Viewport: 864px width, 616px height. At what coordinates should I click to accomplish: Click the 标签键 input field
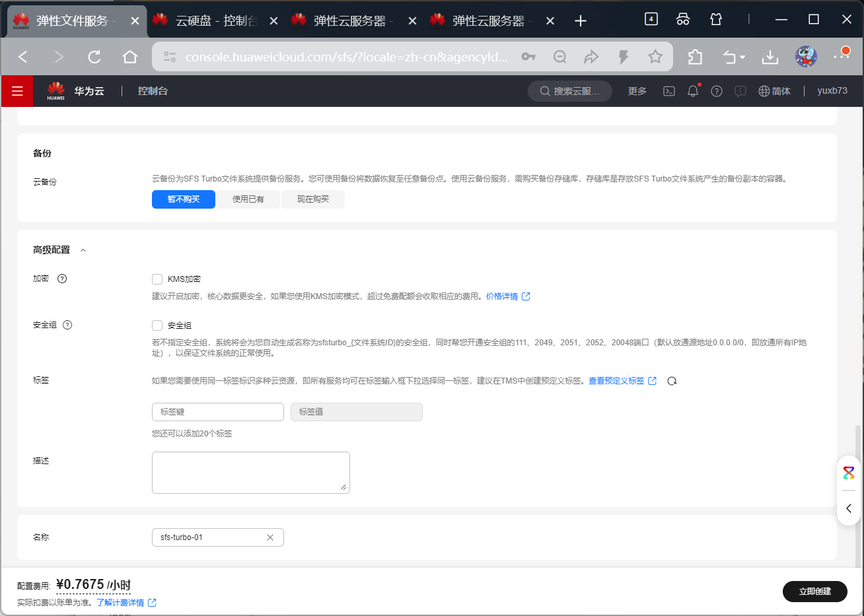coord(218,412)
